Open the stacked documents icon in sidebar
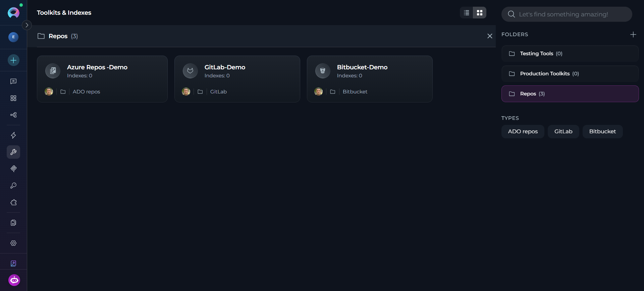The width and height of the screenshot is (644, 291). pos(13,223)
